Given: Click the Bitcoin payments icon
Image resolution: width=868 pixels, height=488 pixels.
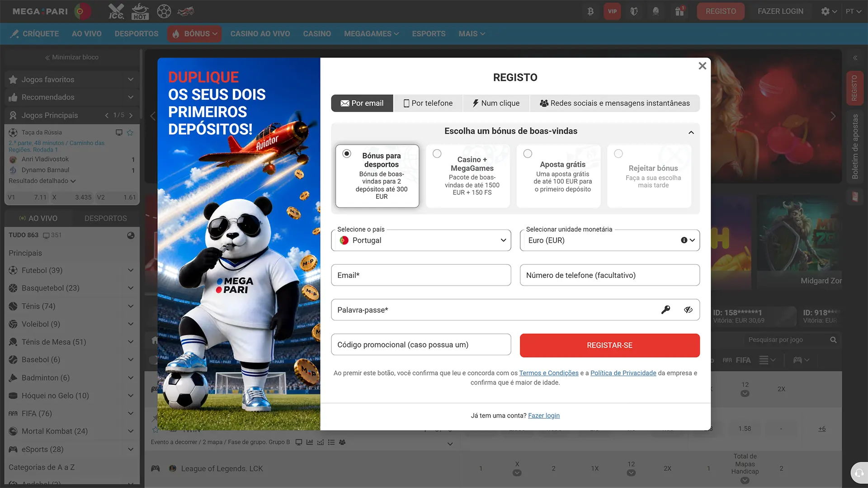Looking at the screenshot, I should (590, 11).
